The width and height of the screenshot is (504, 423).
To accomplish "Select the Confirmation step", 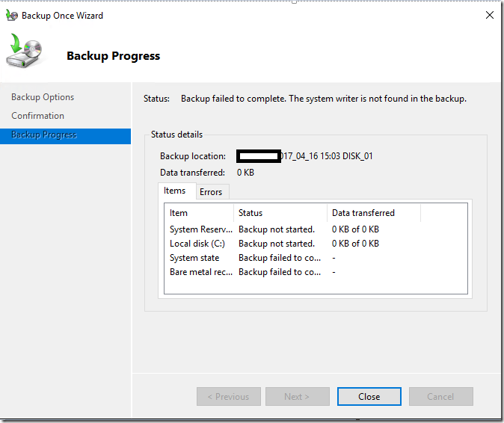I will [37, 116].
